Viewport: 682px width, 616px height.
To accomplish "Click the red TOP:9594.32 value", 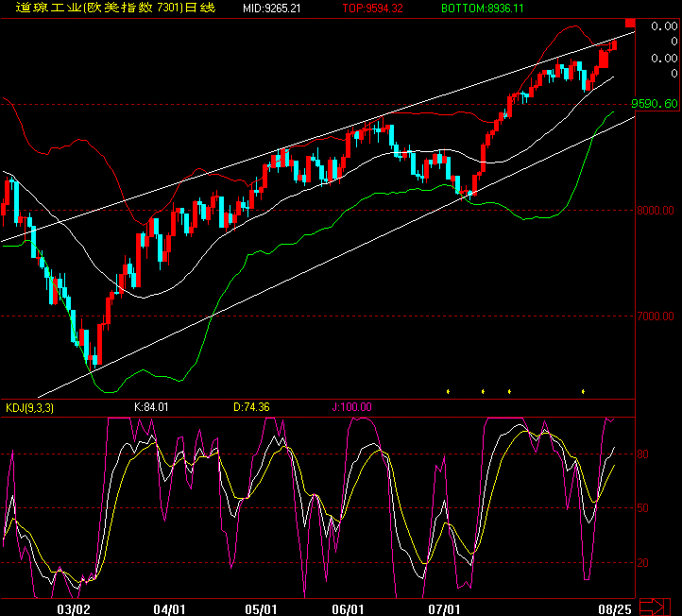I will (x=373, y=9).
